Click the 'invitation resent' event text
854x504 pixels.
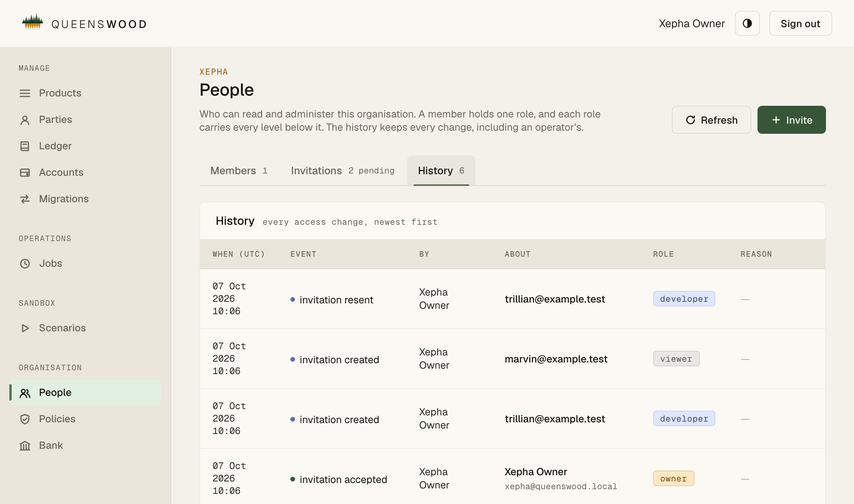pos(336,299)
